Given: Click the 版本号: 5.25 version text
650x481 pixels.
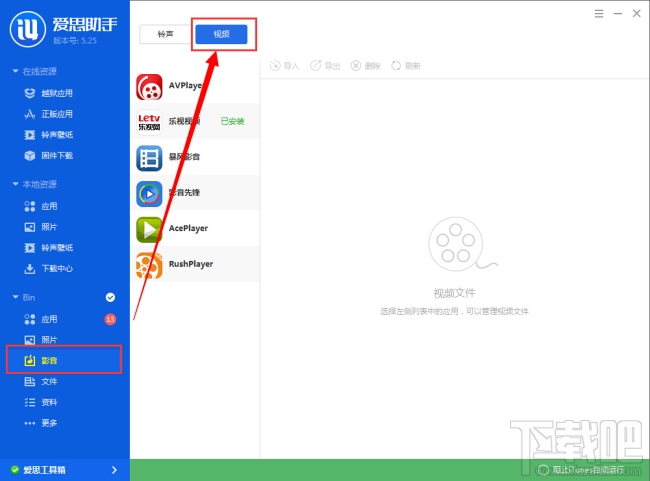Looking at the screenshot, I should [x=75, y=40].
